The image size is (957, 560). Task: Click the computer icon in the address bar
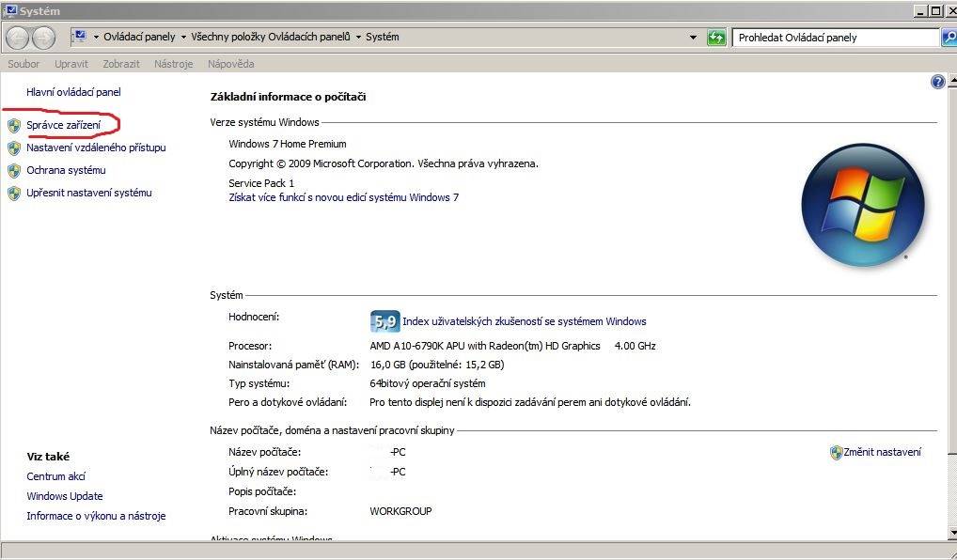(79, 37)
